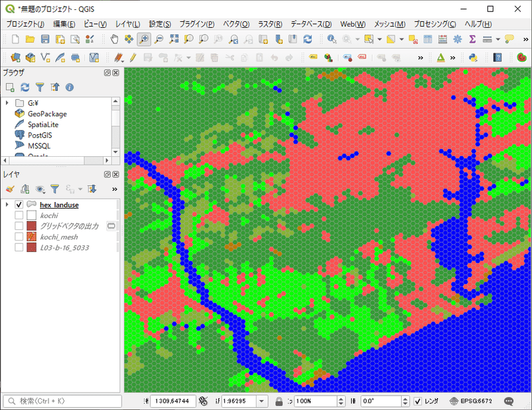Select the Pan Map hand tool
The width and height of the screenshot is (532, 410).
tap(114, 39)
